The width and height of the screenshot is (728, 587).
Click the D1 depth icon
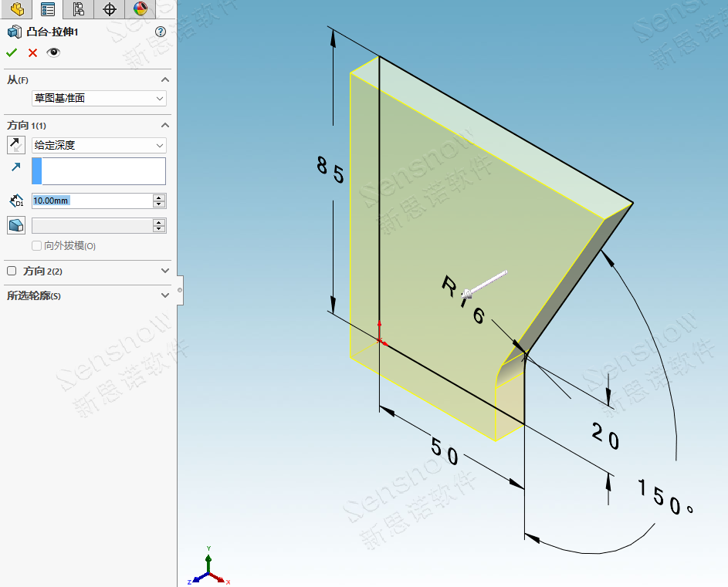tap(16, 201)
